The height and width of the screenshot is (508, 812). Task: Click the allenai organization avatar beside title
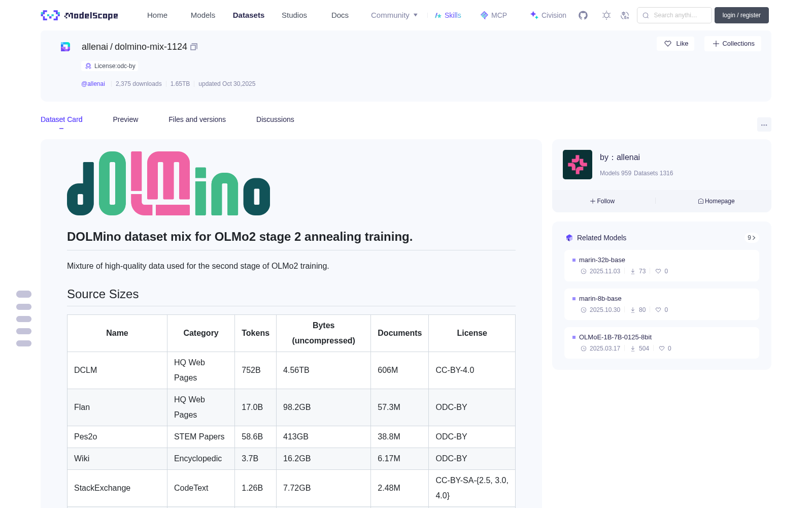click(65, 47)
